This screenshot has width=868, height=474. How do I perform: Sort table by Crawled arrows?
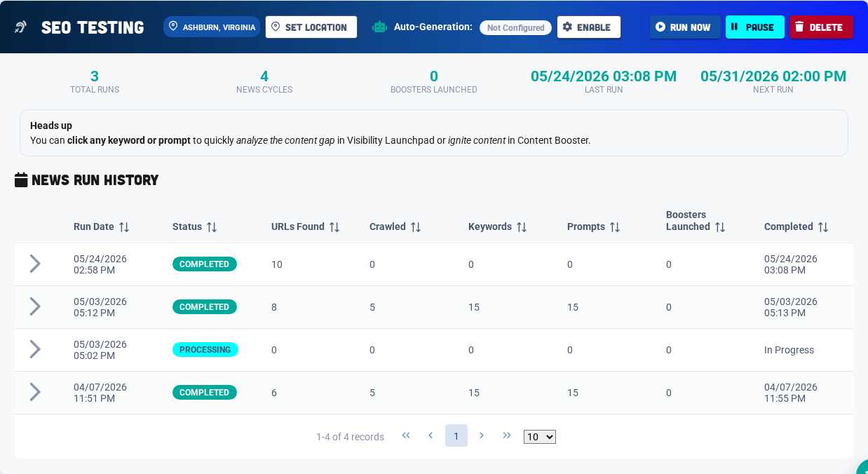[x=416, y=227]
